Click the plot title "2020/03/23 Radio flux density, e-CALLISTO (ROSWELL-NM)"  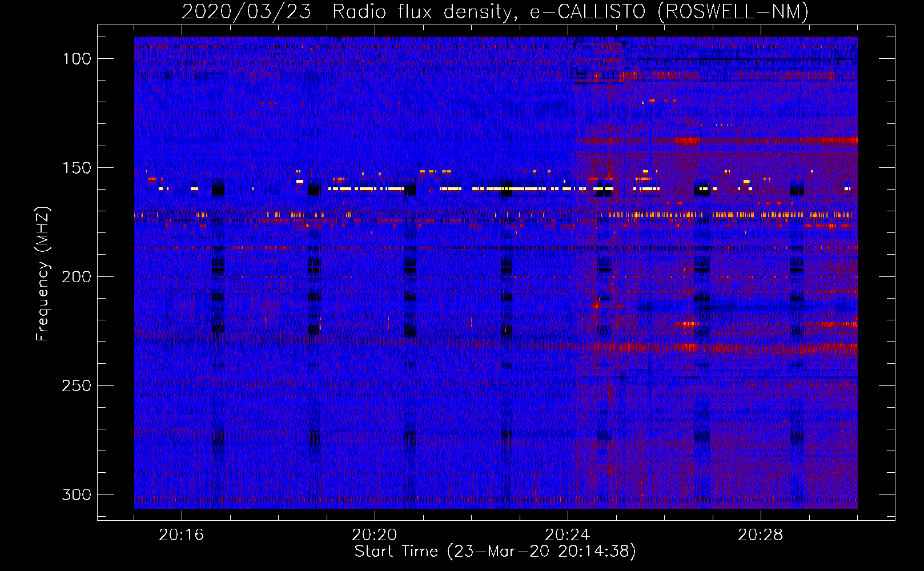click(495, 11)
